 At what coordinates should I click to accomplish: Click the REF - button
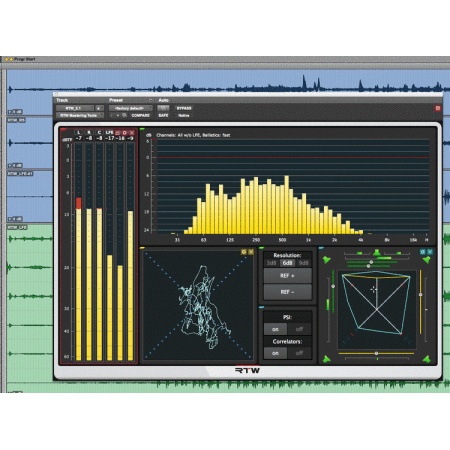point(287,292)
